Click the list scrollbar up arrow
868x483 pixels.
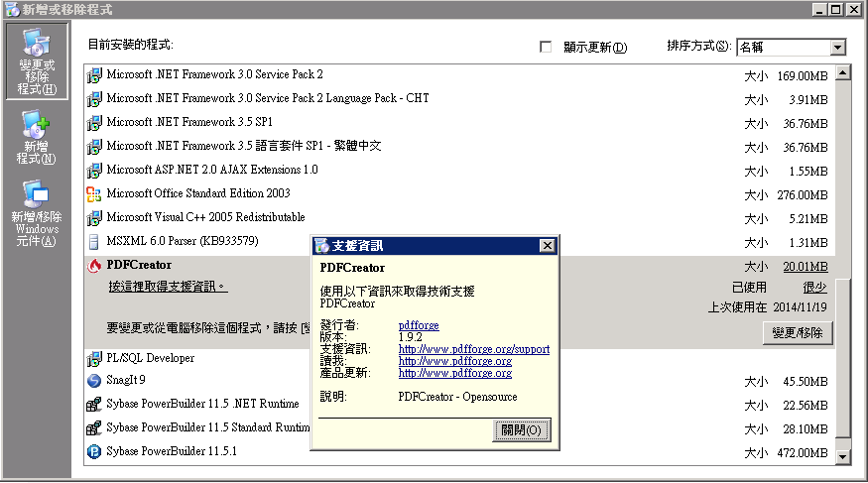click(843, 72)
